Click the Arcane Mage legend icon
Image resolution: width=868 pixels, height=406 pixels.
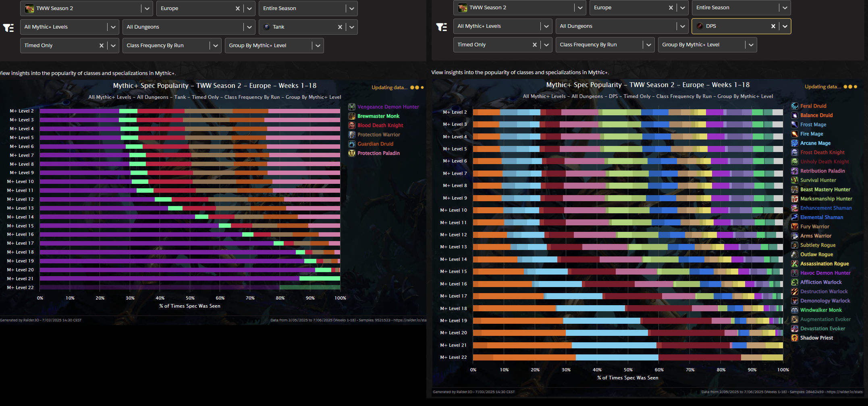(x=795, y=143)
